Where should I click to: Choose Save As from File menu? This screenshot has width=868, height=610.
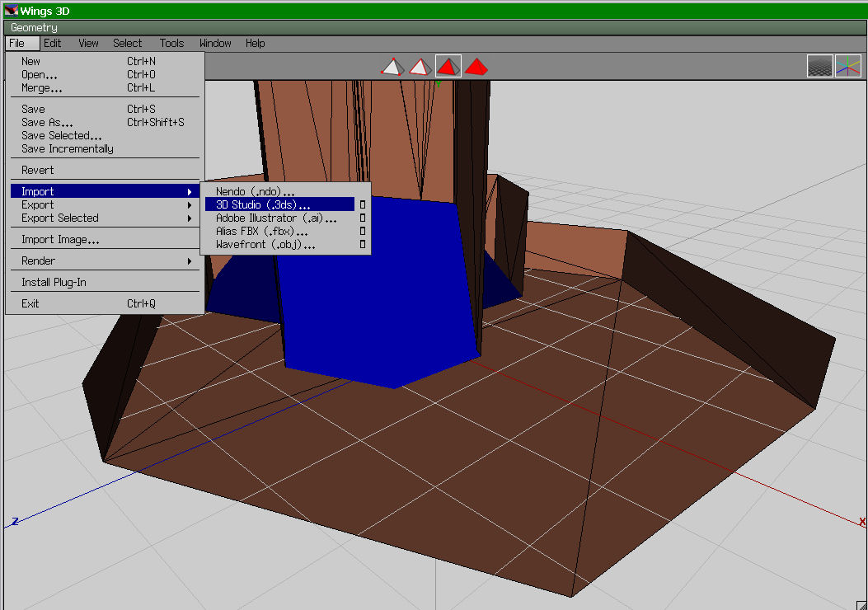point(47,123)
